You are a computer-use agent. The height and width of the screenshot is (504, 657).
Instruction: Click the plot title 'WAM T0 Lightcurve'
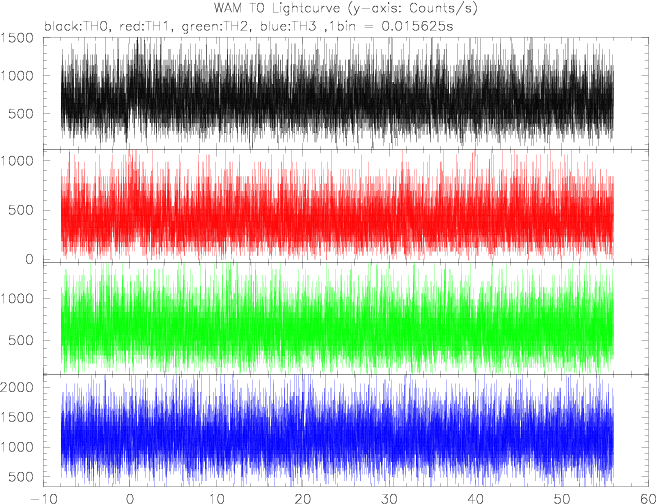click(x=276, y=8)
